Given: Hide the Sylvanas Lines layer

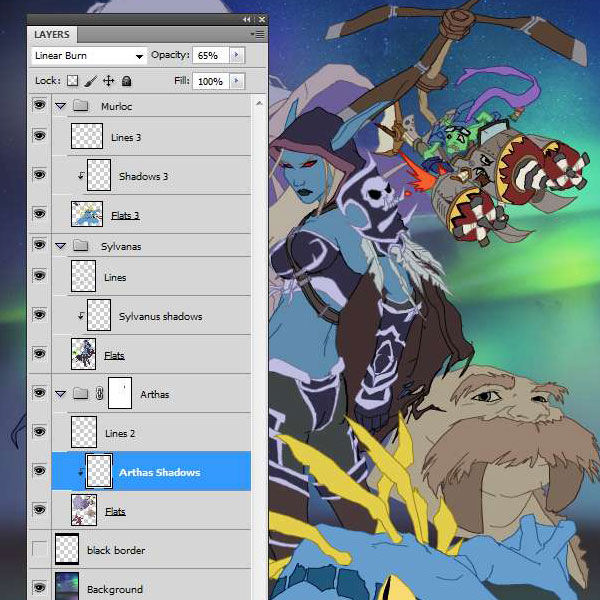Looking at the screenshot, I should [x=39, y=276].
